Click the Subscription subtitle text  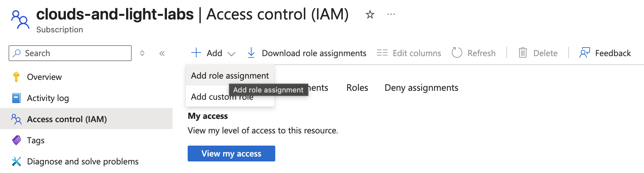pos(60,30)
